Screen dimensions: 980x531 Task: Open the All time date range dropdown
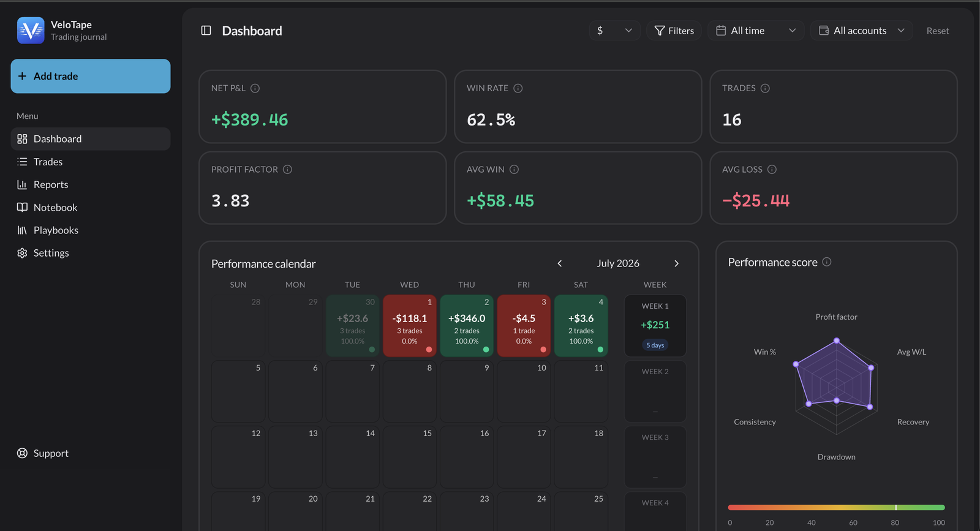pos(756,31)
